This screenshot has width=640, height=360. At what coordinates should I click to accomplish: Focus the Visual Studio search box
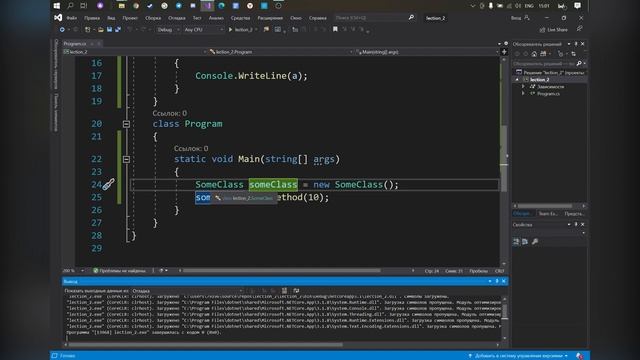[x=374, y=18]
